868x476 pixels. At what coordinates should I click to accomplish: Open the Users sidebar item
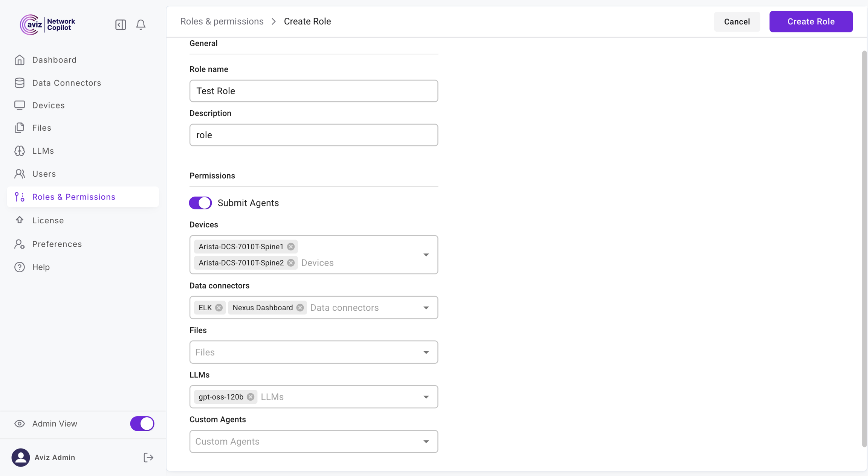[44, 174]
